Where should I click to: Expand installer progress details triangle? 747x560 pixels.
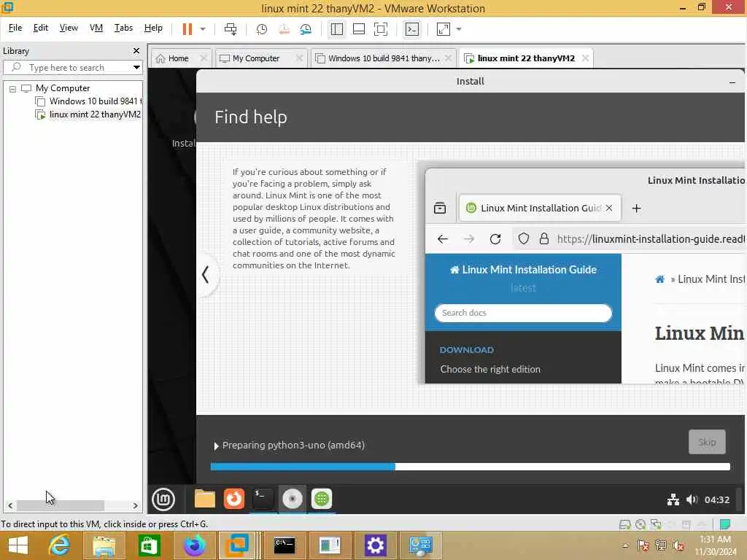pos(216,446)
